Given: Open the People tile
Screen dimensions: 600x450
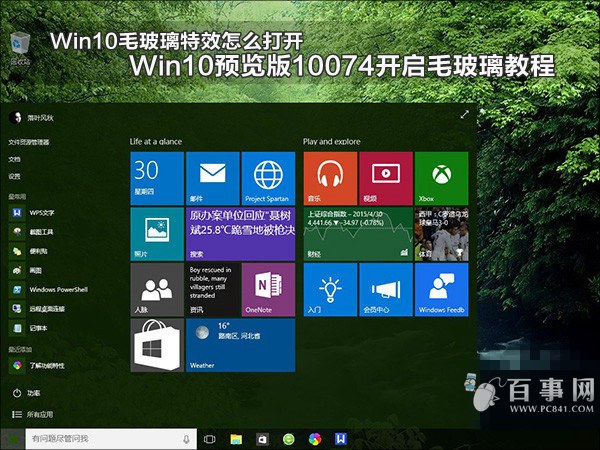Looking at the screenshot, I should [157, 290].
